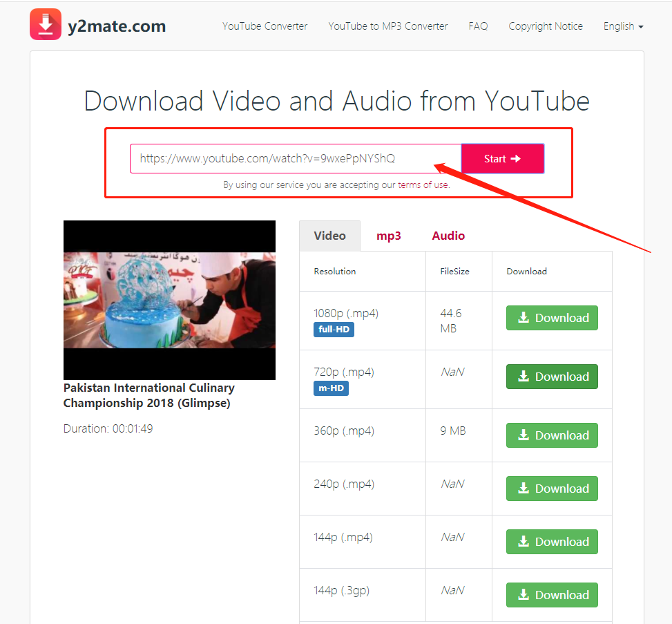Click the 720p (.mp4) resolution label
The image size is (672, 624).
tap(344, 372)
